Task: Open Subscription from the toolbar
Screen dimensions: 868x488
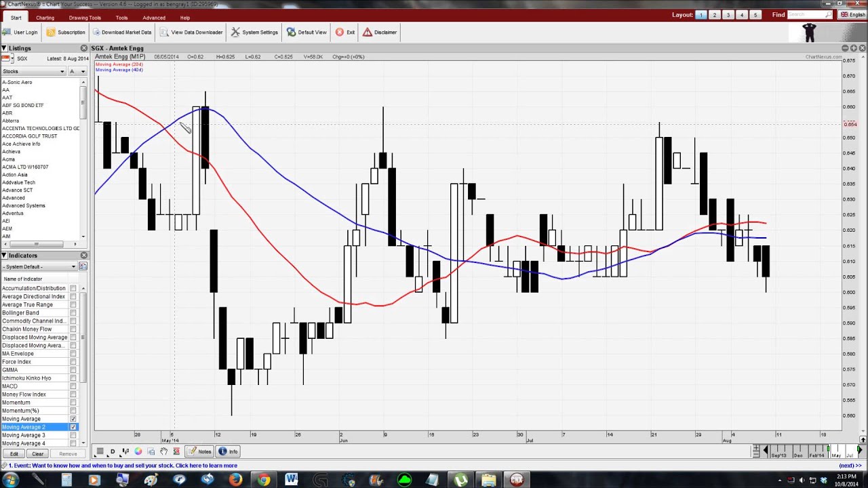Action: [x=66, y=32]
